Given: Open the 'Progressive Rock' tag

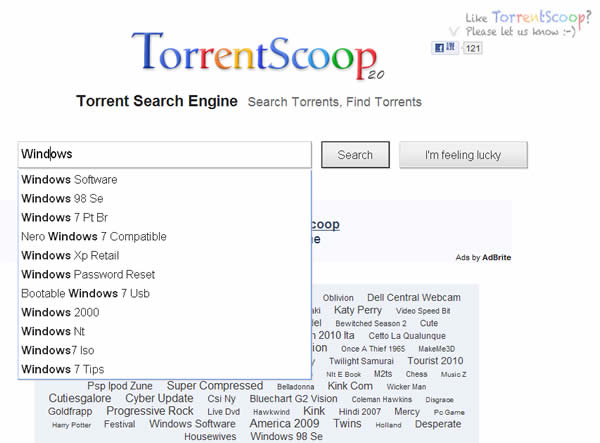Looking at the screenshot, I should [150, 411].
